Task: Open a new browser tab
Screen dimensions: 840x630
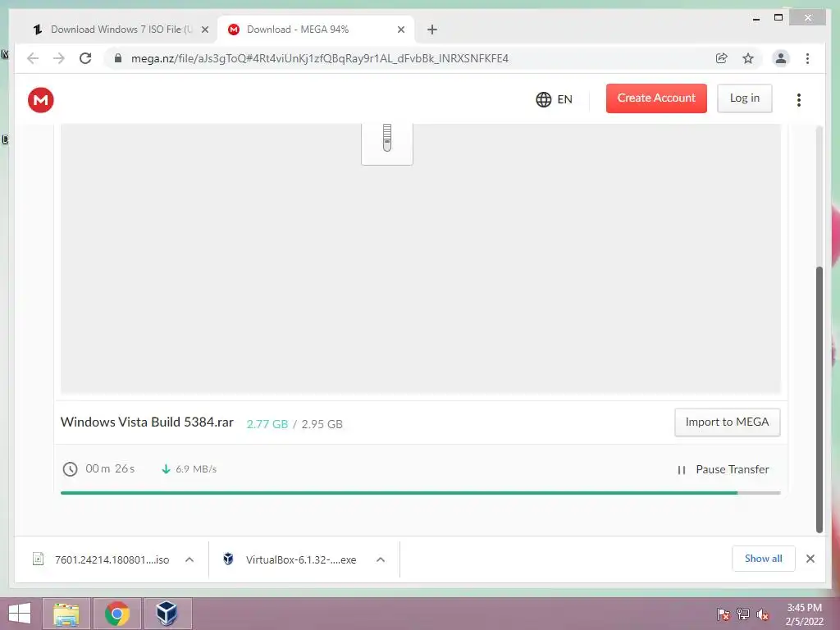Action: pos(432,30)
